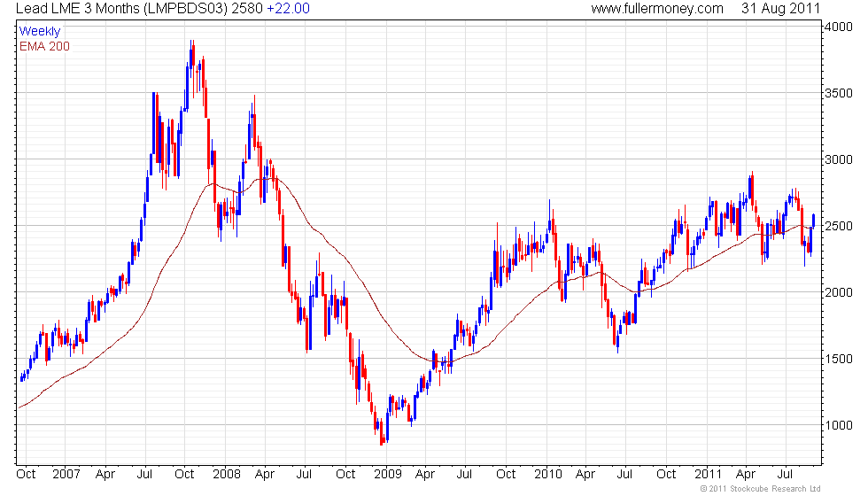The width and height of the screenshot is (868, 496).
Task: Click the 'Apr' label following 2007
Action: coord(105,475)
